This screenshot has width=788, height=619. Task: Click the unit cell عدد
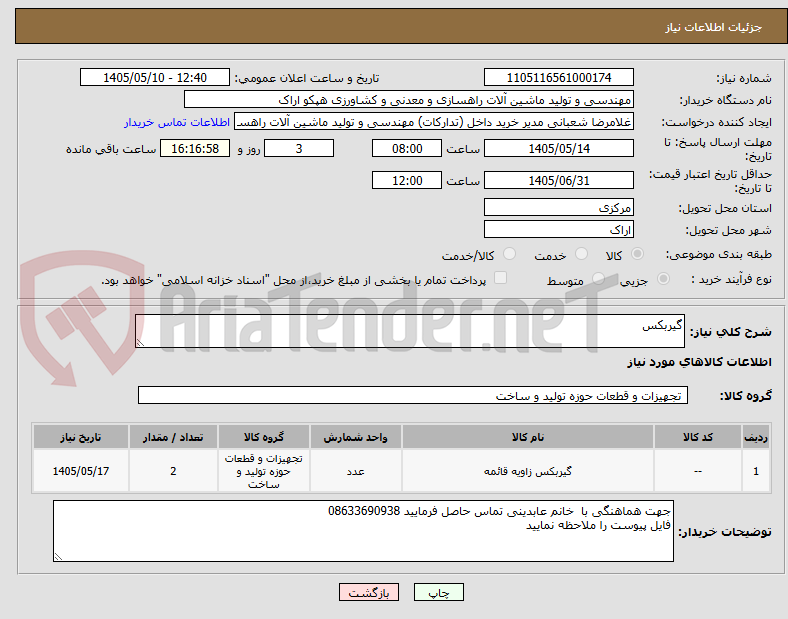coord(355,471)
